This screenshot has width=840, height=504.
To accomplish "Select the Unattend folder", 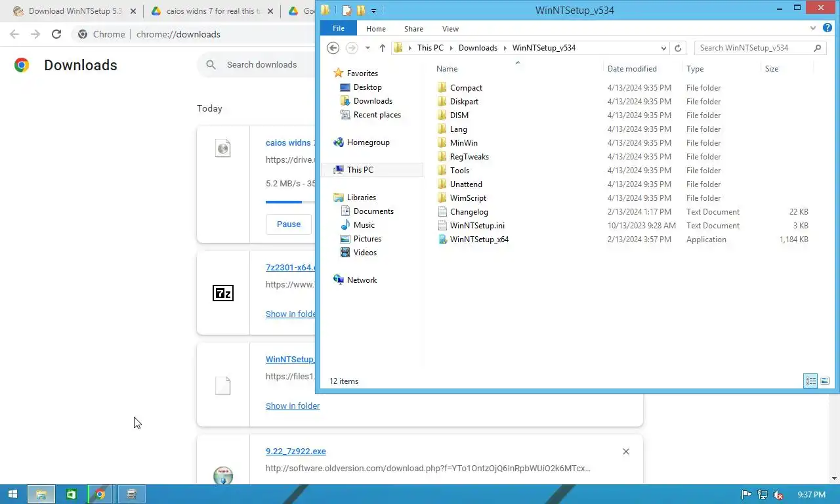I will pyautogui.click(x=466, y=184).
